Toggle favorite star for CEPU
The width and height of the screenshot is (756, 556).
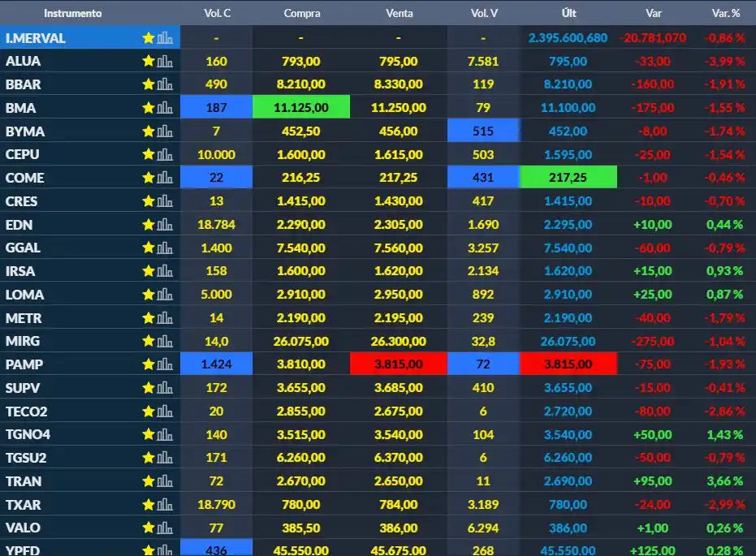149,155
